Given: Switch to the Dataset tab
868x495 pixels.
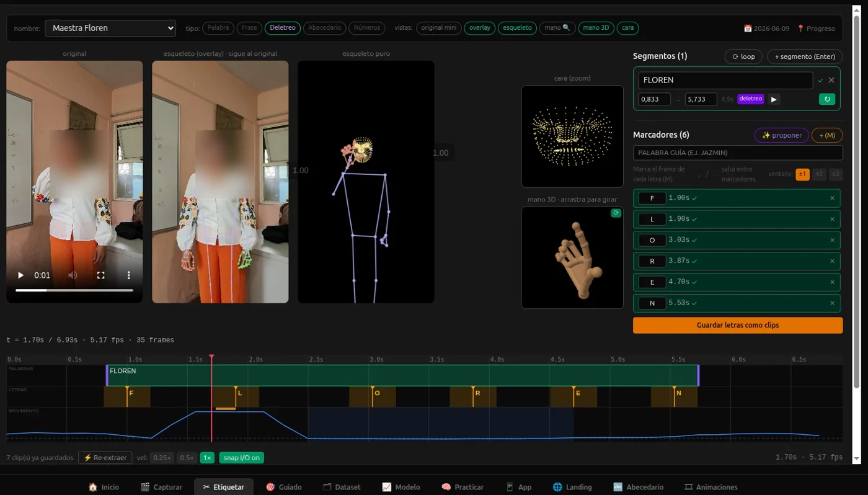Looking at the screenshot, I should click(342, 487).
